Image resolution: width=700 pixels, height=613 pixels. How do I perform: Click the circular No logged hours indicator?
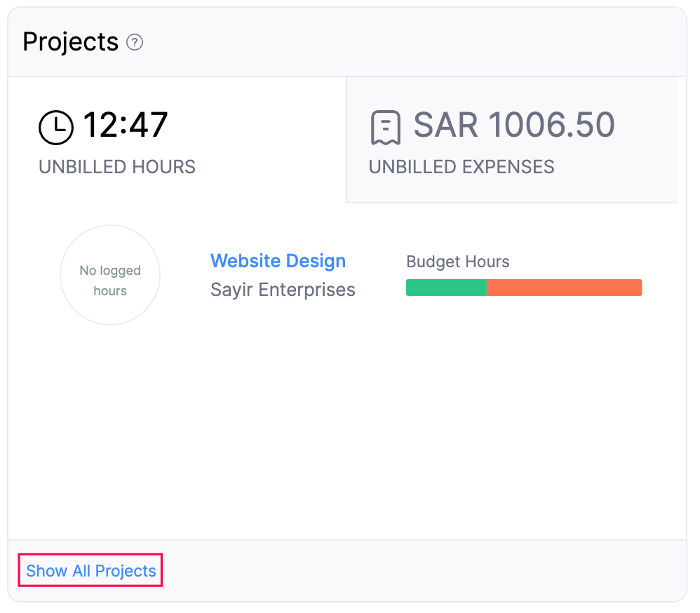(110, 275)
